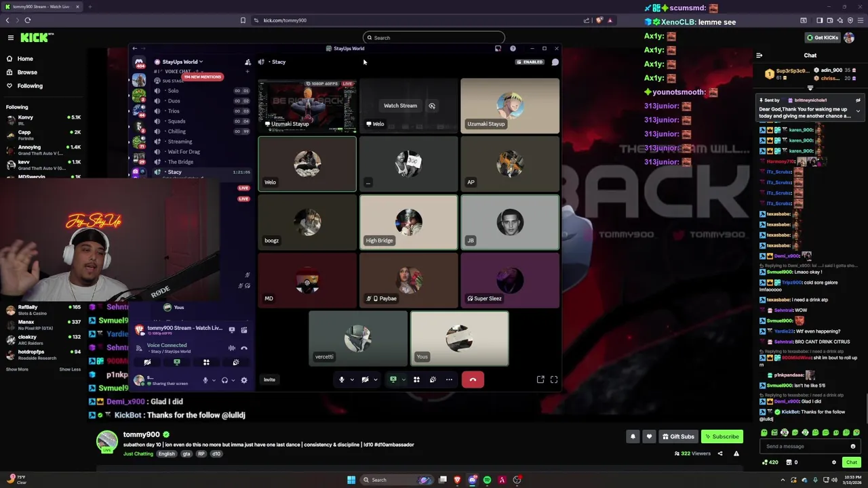Viewport: 868px width, 488px height.
Task: Open Konvy channel in Following list
Action: 44,120
